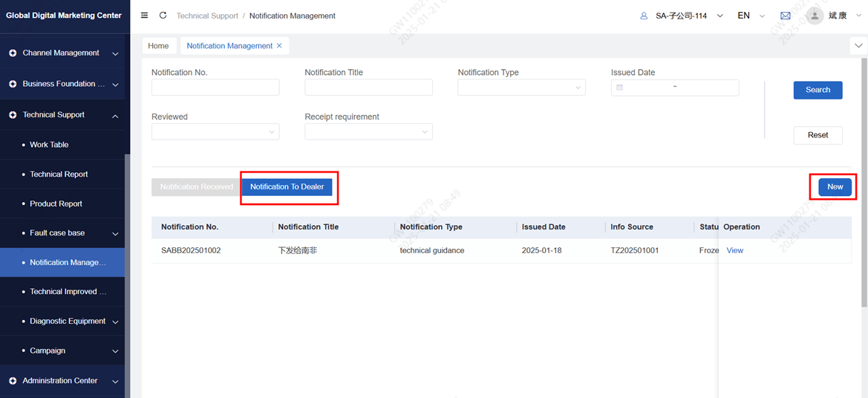Click View link for SABB202501002
Image resolution: width=868 pixels, height=398 pixels.
(734, 251)
